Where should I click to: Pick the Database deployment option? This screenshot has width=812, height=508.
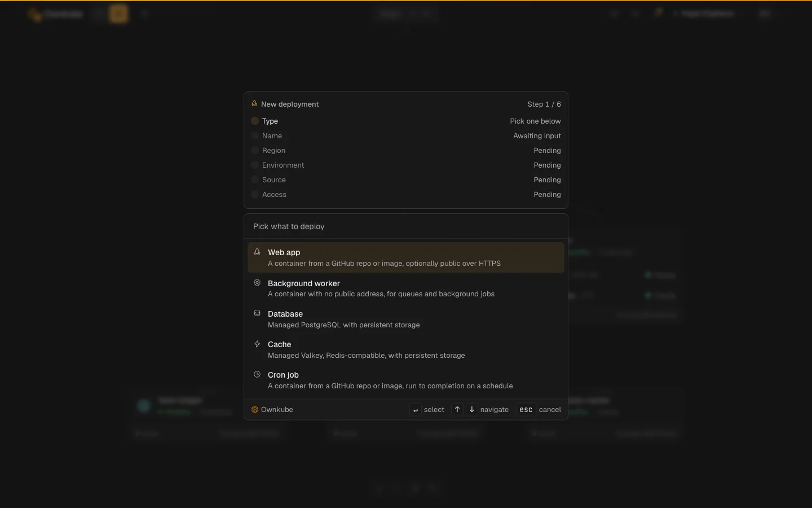pyautogui.click(x=406, y=319)
